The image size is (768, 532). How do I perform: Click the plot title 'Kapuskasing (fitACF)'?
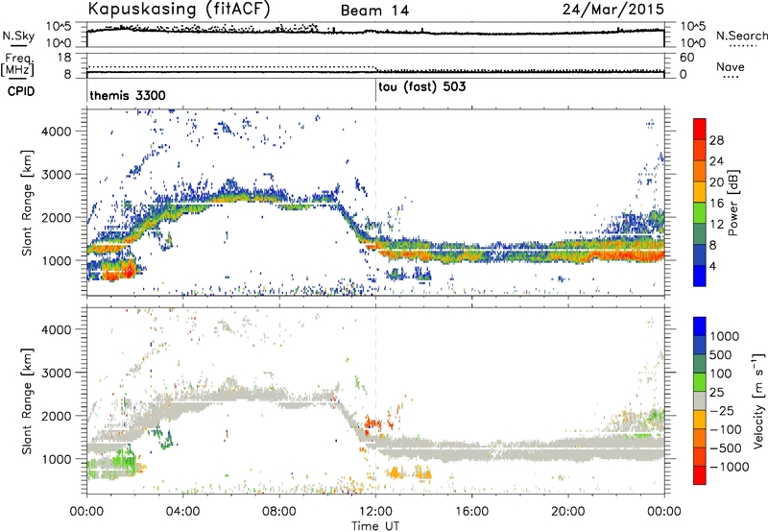point(179,9)
